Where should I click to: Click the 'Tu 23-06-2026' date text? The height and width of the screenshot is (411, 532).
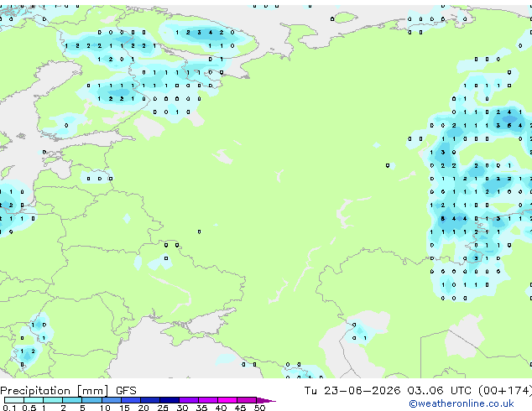pyautogui.click(x=352, y=391)
